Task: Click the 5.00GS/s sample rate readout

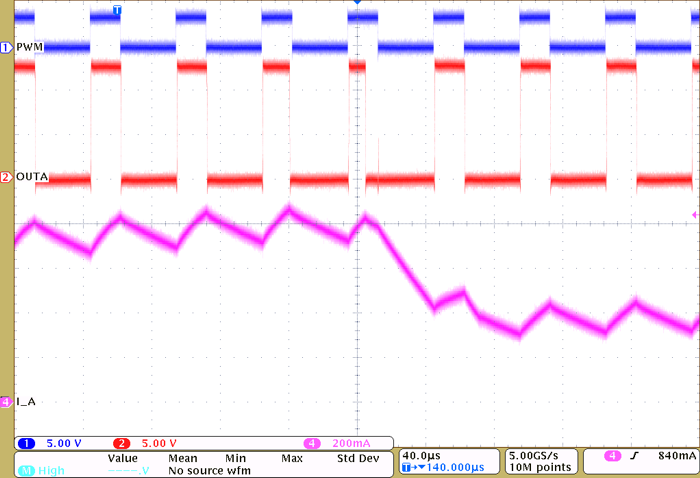Action: pyautogui.click(x=533, y=456)
